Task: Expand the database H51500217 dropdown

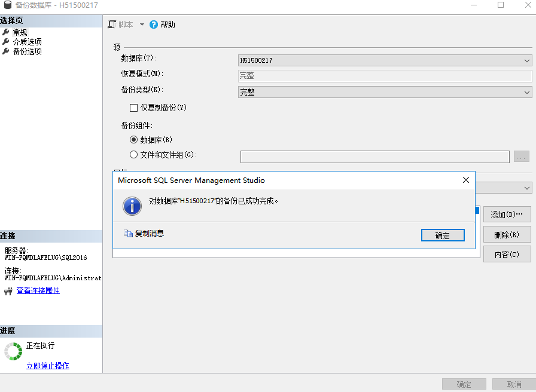Action: (526, 60)
